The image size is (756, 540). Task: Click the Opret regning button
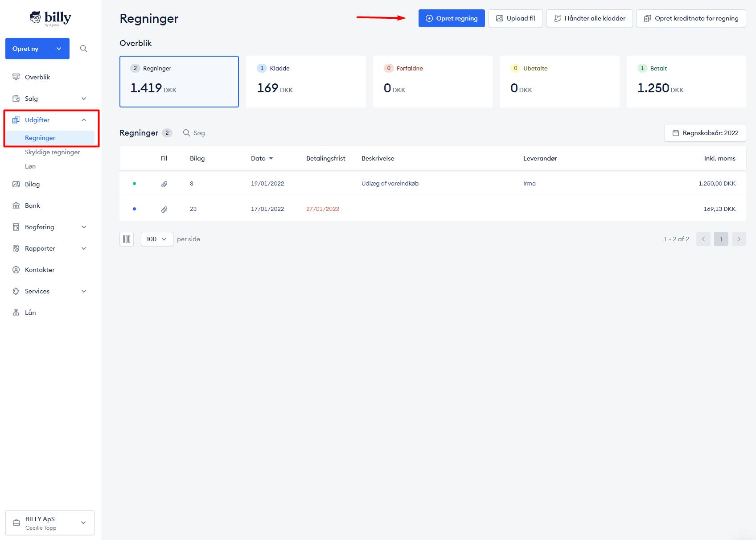452,18
